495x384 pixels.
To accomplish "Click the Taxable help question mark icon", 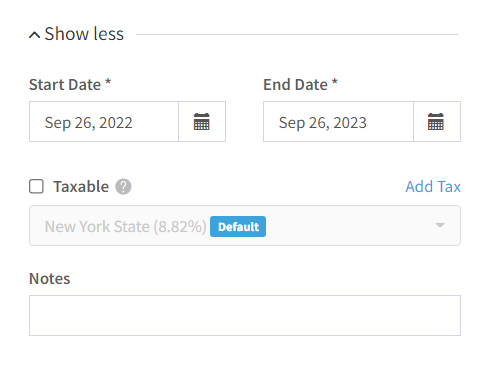I will tap(123, 187).
